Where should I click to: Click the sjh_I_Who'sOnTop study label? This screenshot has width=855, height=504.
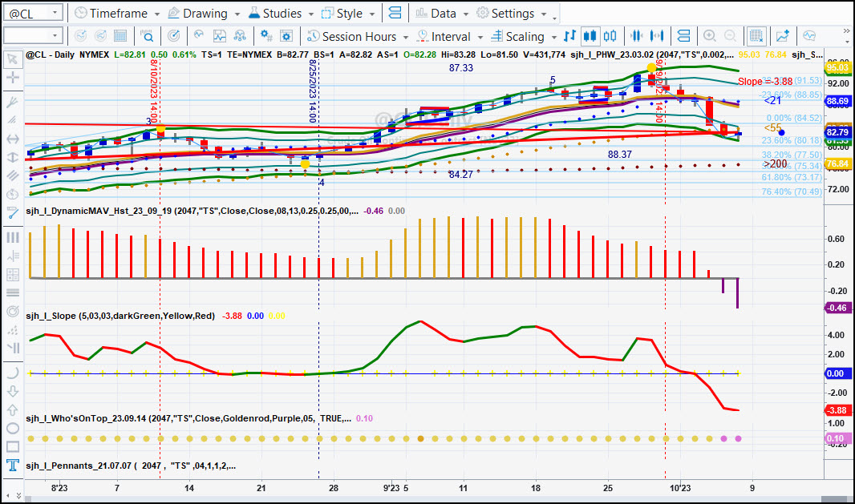click(188, 418)
